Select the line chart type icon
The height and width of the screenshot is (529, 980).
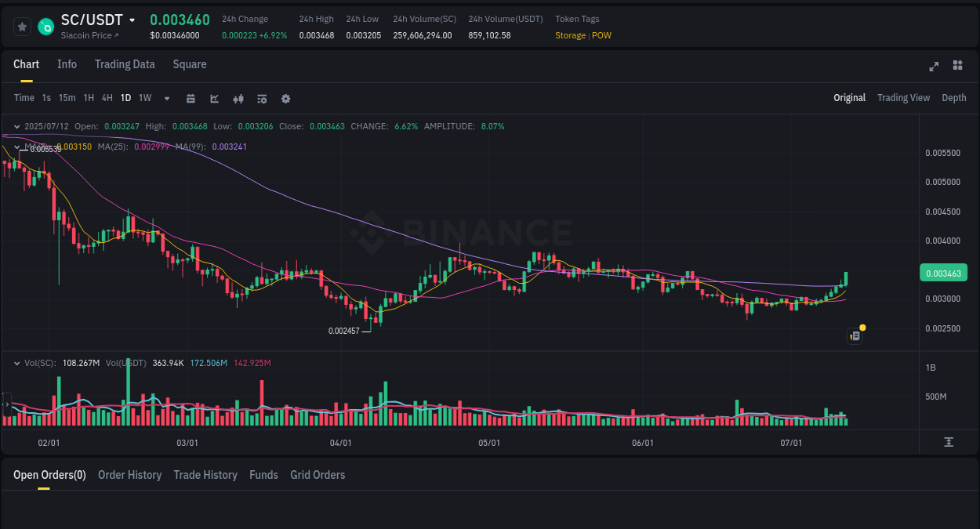(x=213, y=98)
